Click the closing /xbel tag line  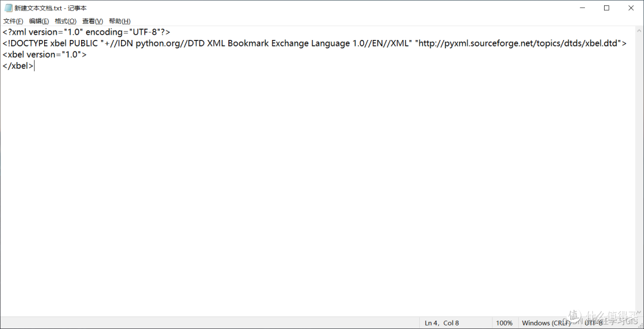(x=18, y=66)
